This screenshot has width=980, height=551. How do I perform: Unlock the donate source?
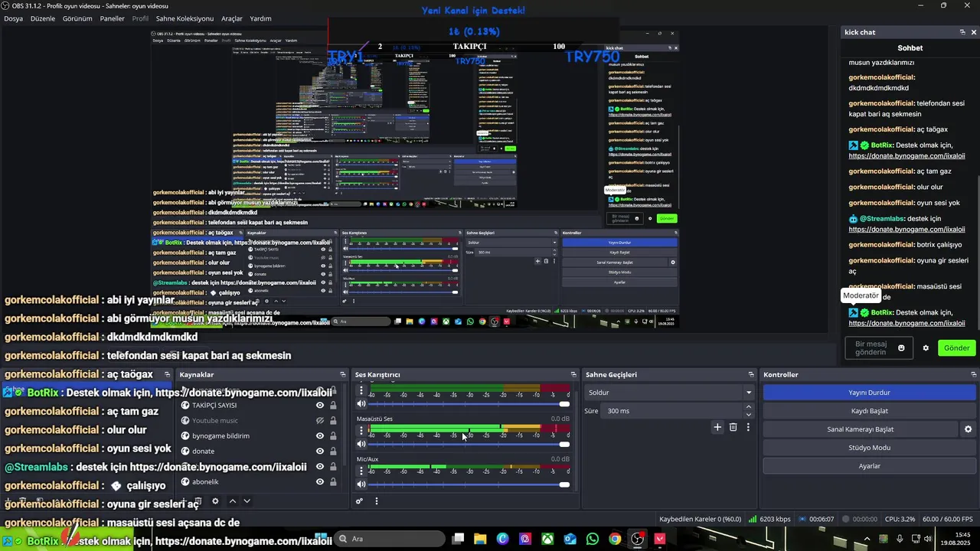pos(333,451)
